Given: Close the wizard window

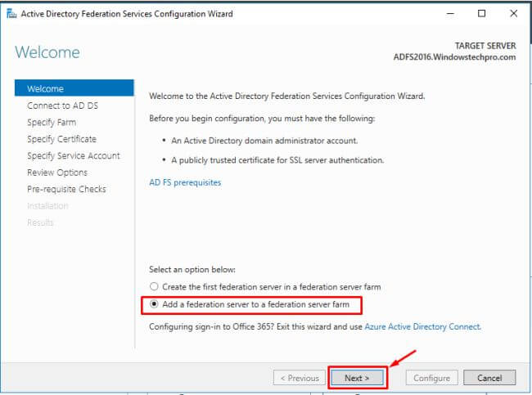Looking at the screenshot, I should pyautogui.click(x=513, y=14).
